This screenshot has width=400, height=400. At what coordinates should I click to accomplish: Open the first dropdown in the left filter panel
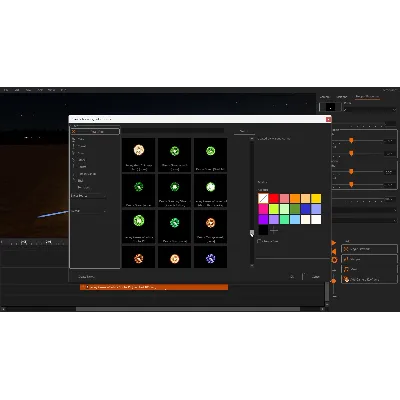point(89,196)
